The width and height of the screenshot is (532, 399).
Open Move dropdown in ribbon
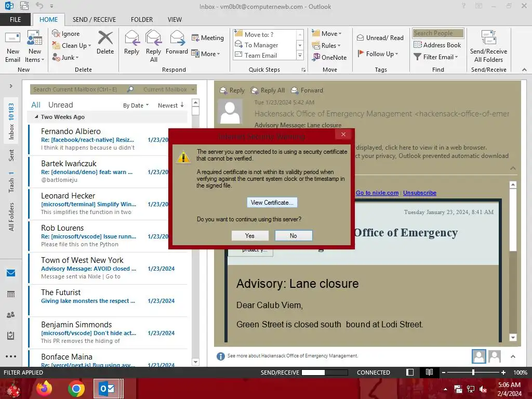326,33
